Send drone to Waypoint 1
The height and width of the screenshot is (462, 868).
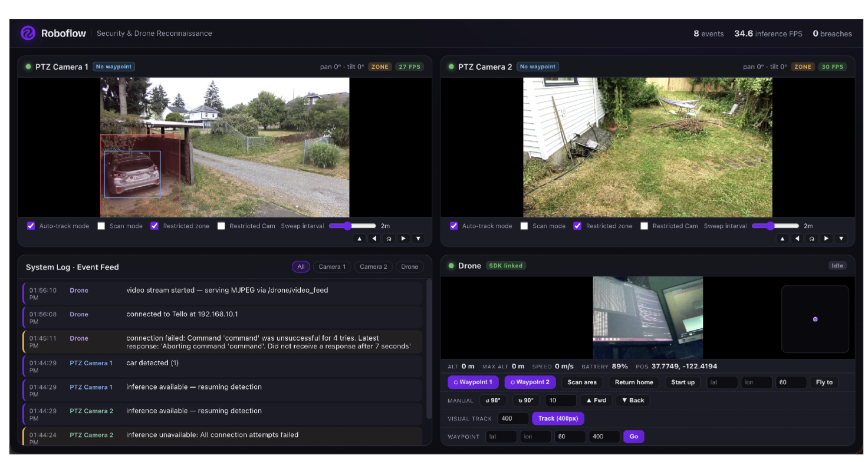473,382
